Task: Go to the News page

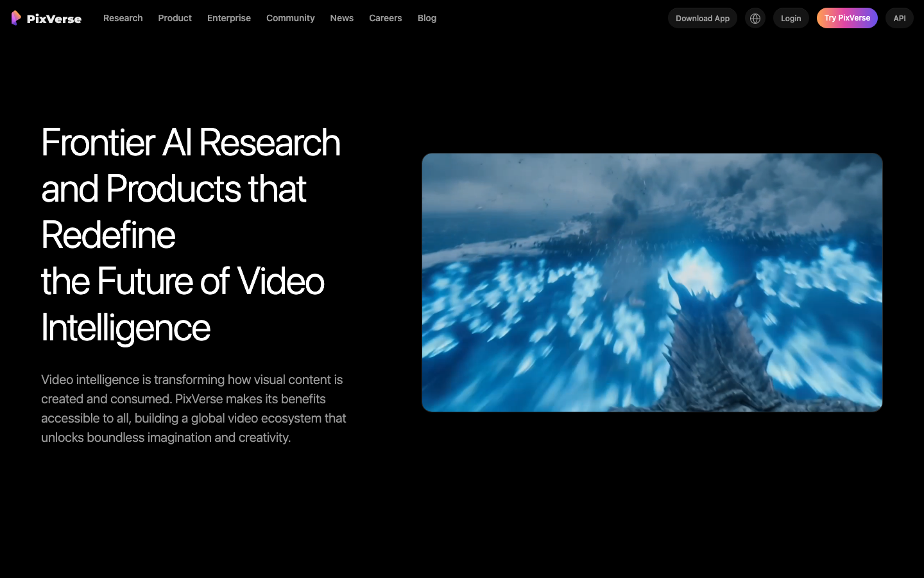Action: [341, 18]
